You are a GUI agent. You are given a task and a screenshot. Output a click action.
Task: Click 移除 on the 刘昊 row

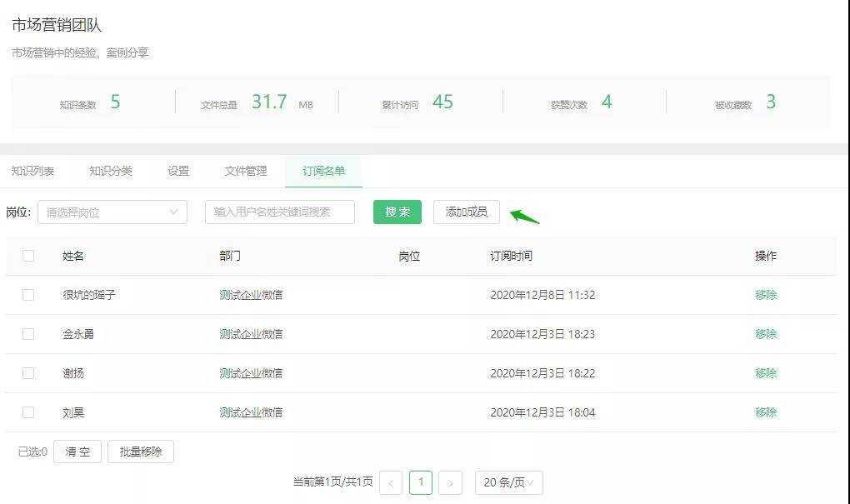click(x=765, y=412)
